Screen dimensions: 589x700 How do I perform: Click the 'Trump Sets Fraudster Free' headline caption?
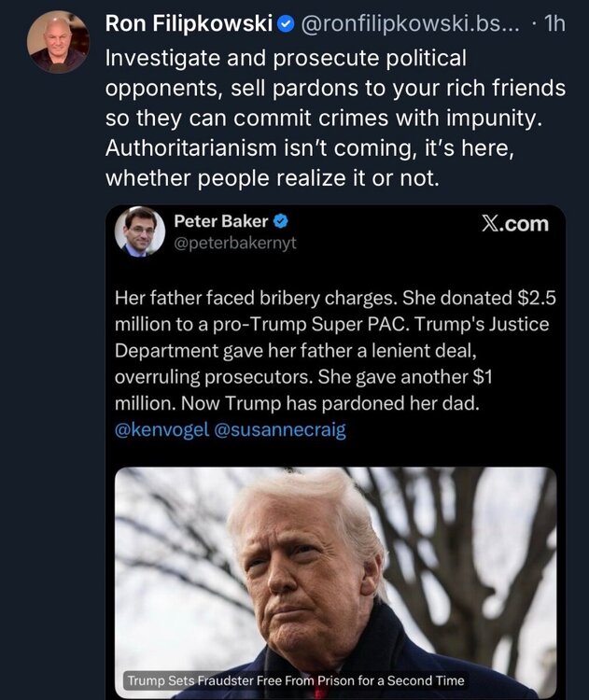294,680
